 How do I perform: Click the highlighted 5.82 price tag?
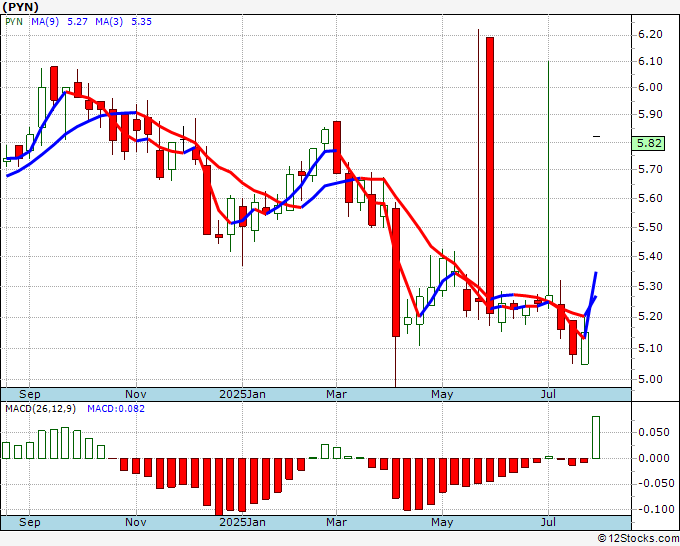[648, 143]
